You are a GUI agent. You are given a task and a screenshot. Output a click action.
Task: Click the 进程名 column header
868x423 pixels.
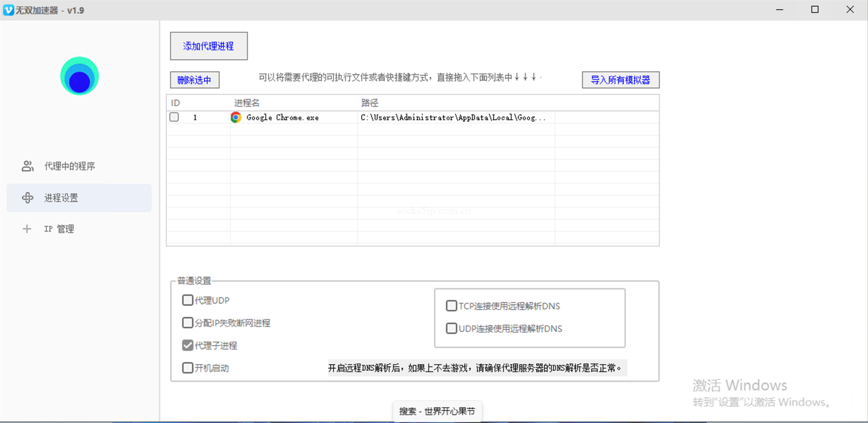[x=294, y=103]
